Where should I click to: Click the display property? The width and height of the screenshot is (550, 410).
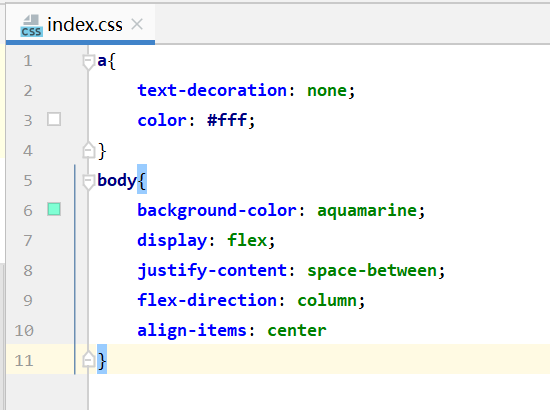tap(172, 241)
